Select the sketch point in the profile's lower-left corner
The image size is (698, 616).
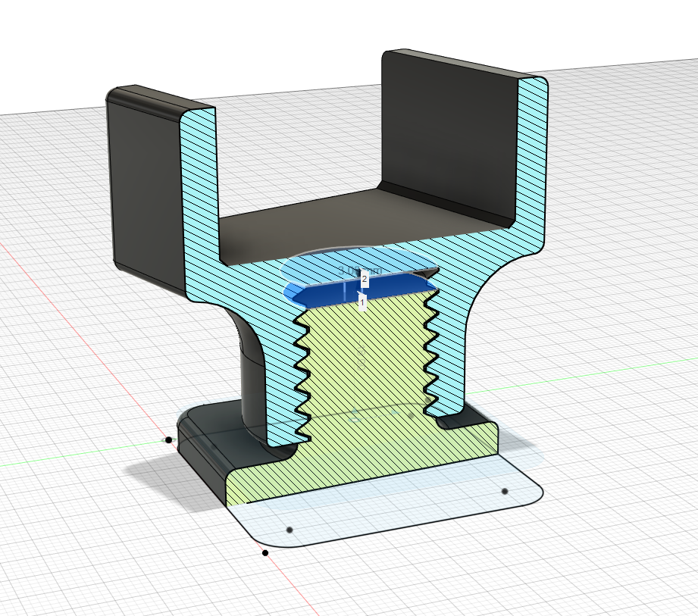click(290, 530)
